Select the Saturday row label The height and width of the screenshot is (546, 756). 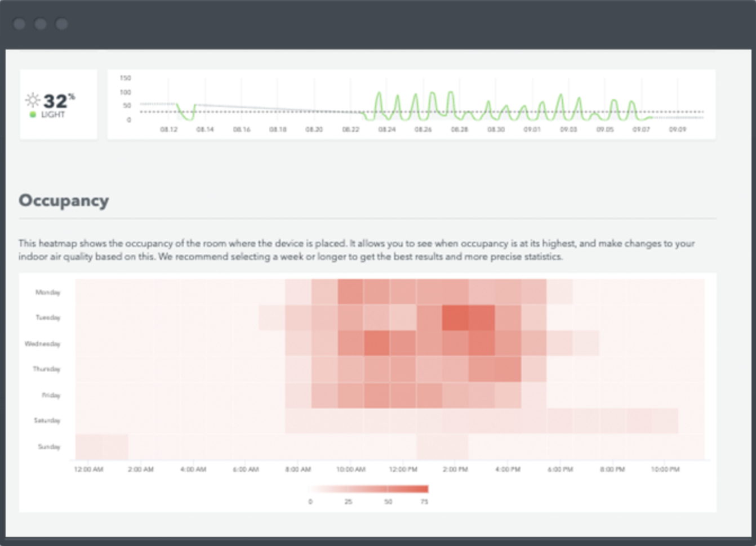pyautogui.click(x=47, y=420)
